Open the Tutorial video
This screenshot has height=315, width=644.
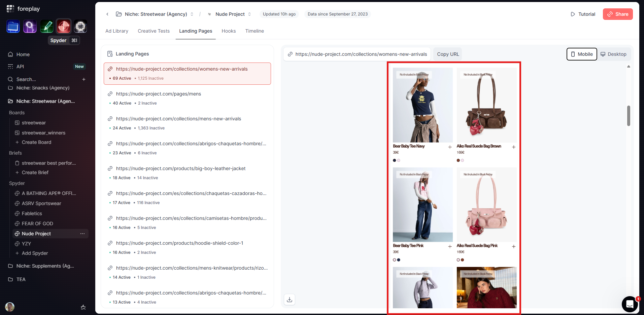point(583,14)
